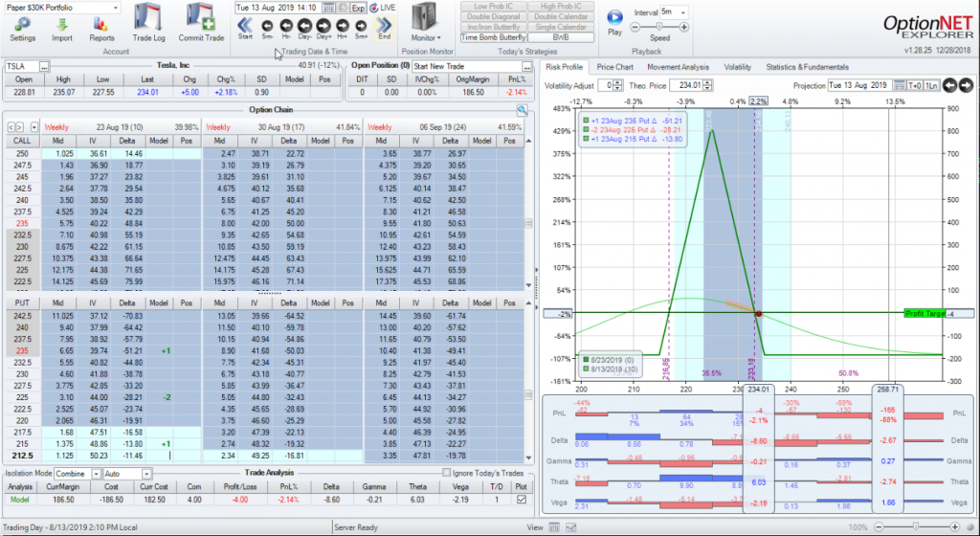Toggle the T+0 projection button
Image resolution: width=980 pixels, height=536 pixels.
915,85
